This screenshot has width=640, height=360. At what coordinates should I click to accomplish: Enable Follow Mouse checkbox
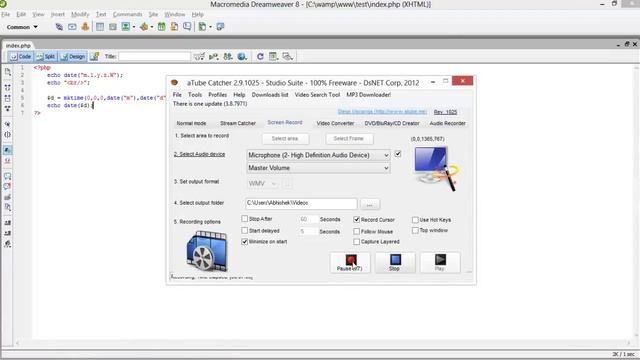(x=356, y=231)
